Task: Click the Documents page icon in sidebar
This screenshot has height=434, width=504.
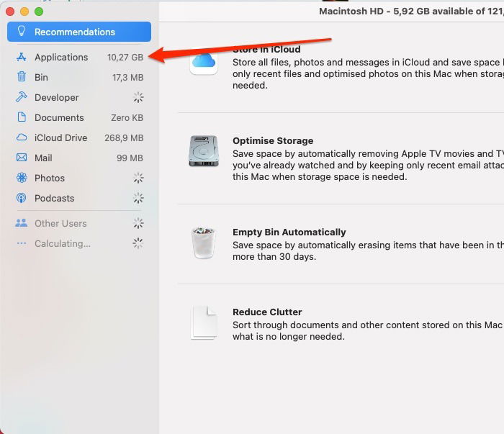Action: (21, 117)
